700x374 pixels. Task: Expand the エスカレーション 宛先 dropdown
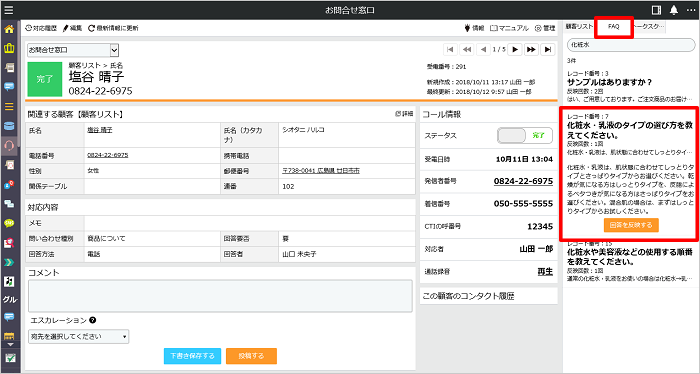[x=79, y=337]
